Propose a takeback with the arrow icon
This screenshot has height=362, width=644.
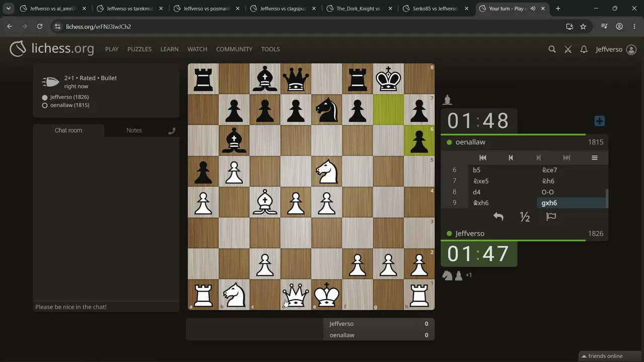click(x=498, y=217)
